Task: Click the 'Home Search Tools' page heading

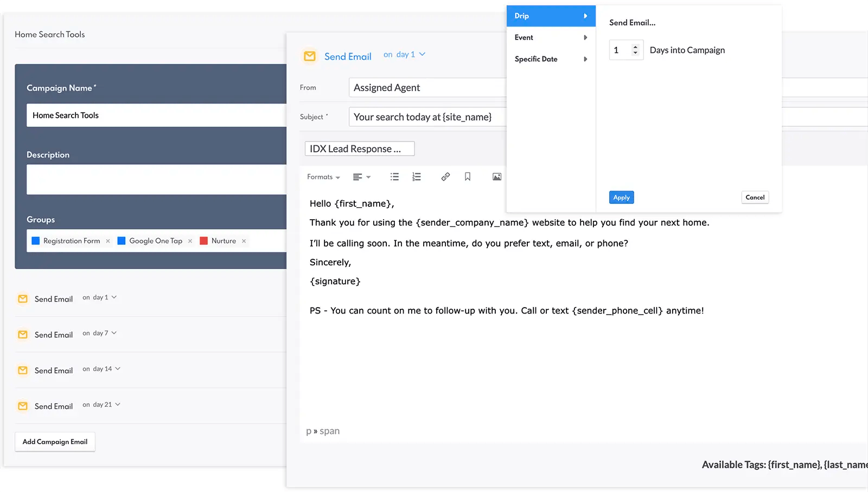Action: tap(50, 34)
